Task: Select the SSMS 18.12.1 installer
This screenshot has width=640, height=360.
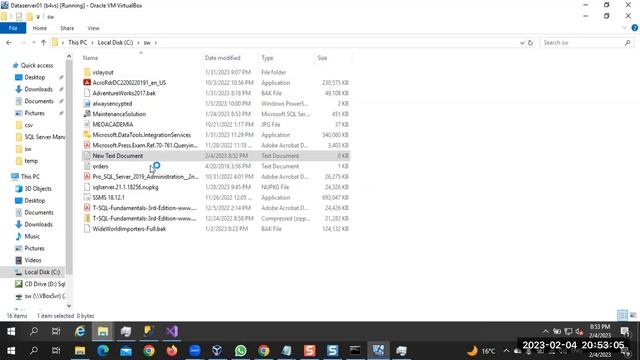Action: point(108,198)
